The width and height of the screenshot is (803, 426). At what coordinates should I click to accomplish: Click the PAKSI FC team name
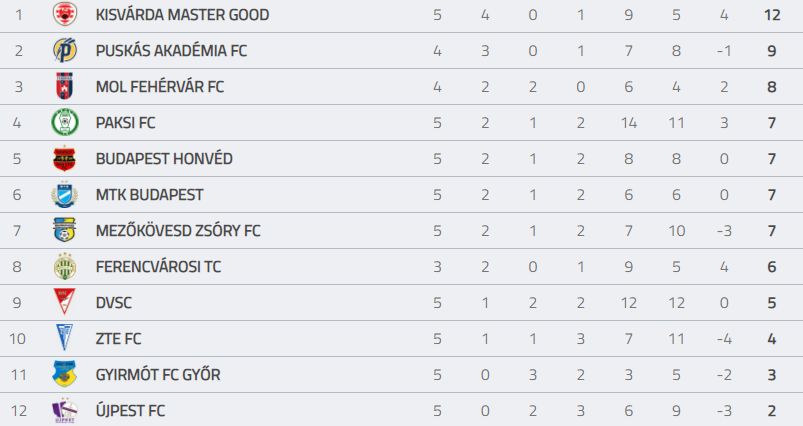[125, 123]
